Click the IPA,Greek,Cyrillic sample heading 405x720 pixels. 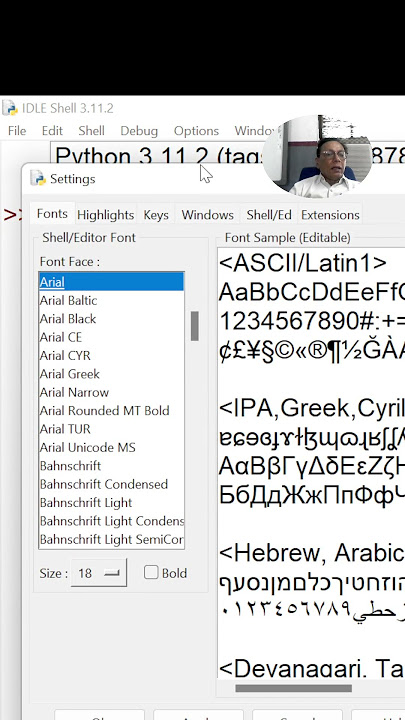312,408
